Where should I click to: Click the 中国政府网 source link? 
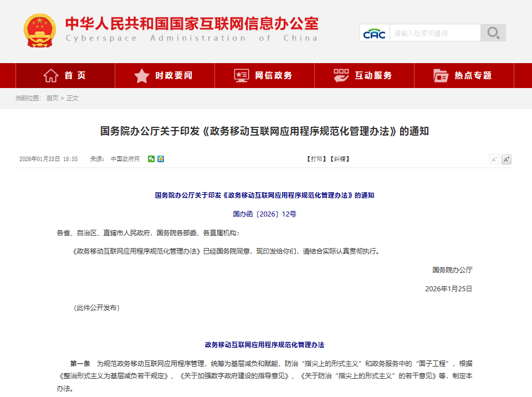click(x=126, y=159)
